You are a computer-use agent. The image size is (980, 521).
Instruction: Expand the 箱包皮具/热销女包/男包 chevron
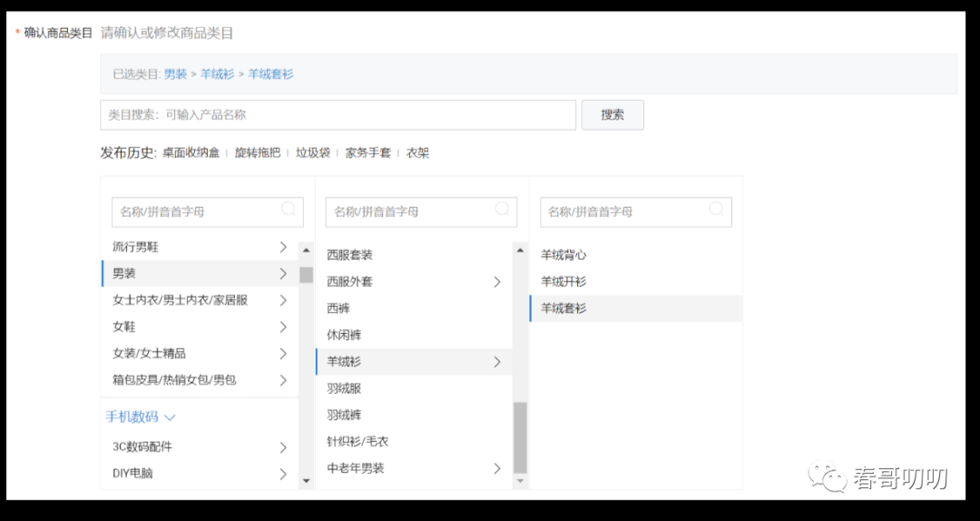(283, 379)
